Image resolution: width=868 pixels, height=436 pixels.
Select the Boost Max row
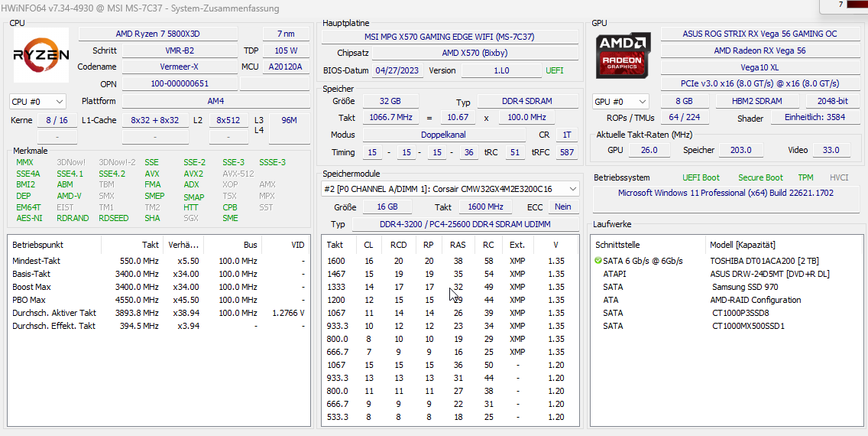pos(158,287)
